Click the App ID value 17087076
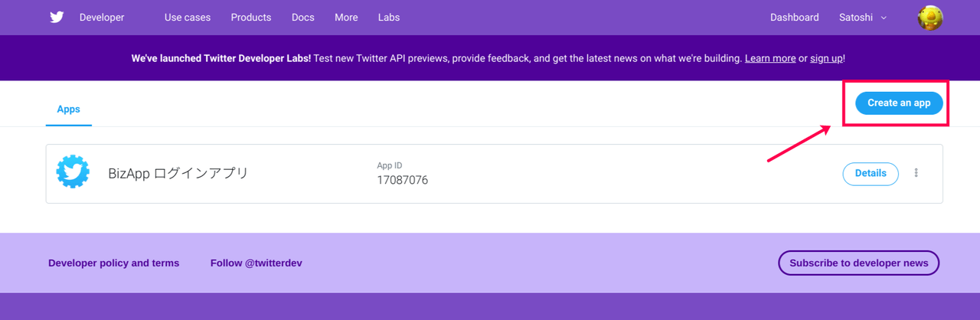Screen dimensions: 980x320 click(403, 181)
